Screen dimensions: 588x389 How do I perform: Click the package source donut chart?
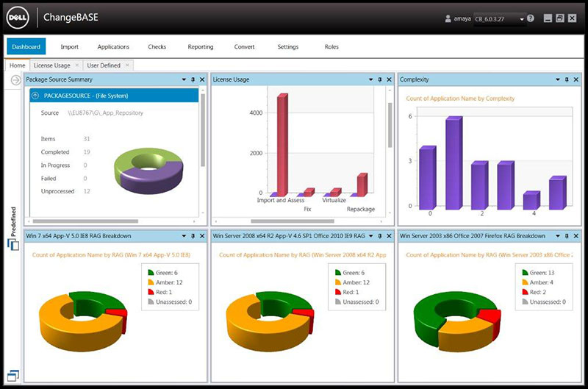(x=149, y=171)
